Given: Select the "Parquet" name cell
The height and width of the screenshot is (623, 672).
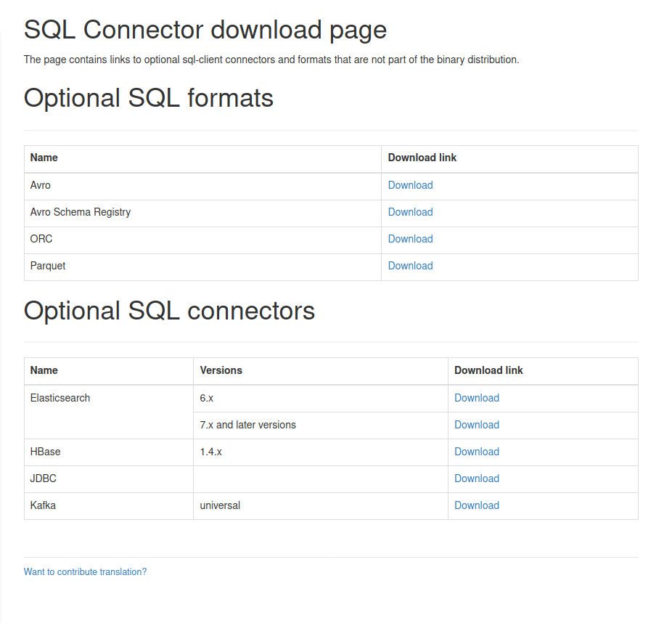Looking at the screenshot, I should click(x=202, y=267).
